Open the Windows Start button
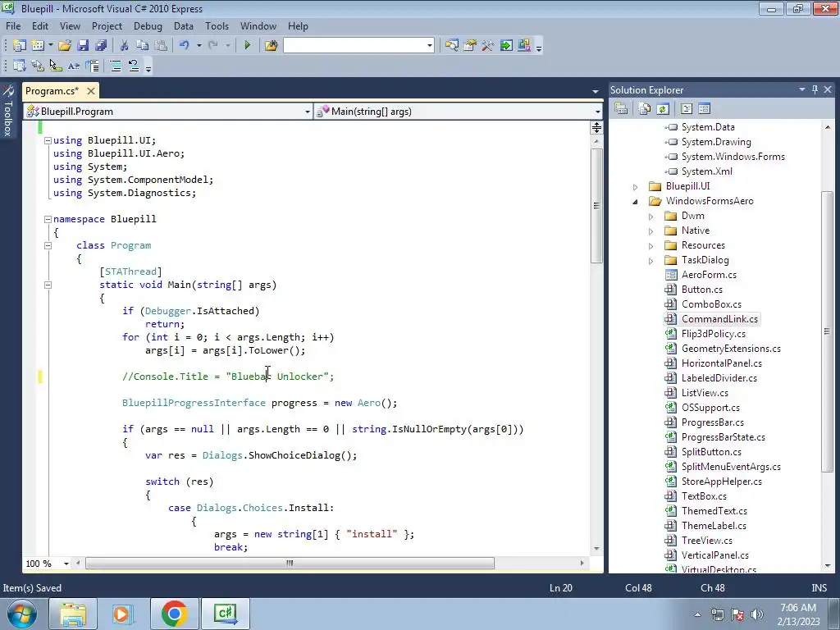 point(22,614)
